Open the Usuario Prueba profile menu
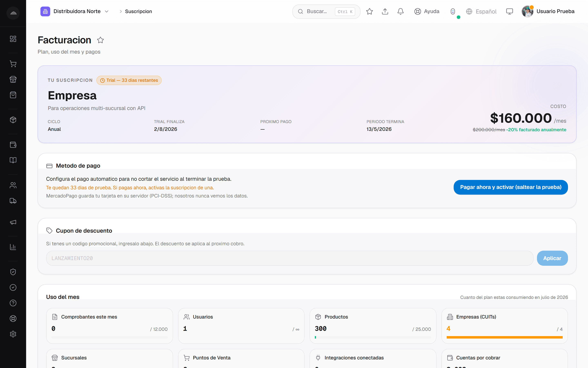This screenshot has width=588, height=368. [548, 11]
